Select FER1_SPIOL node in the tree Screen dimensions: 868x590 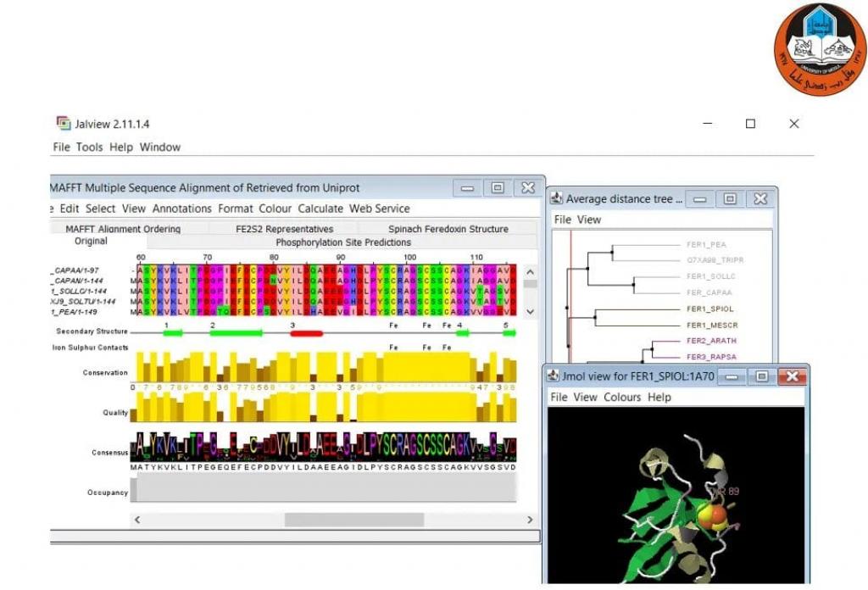(709, 309)
